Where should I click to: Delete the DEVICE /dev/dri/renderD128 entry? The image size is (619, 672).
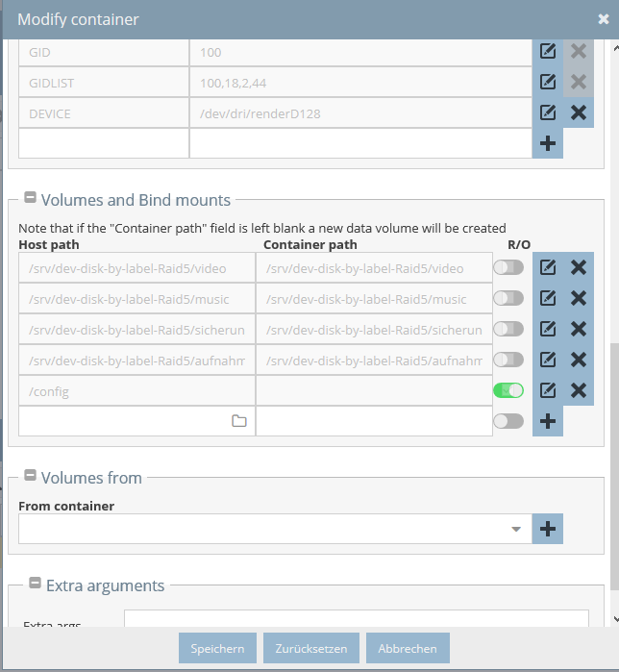point(579,113)
